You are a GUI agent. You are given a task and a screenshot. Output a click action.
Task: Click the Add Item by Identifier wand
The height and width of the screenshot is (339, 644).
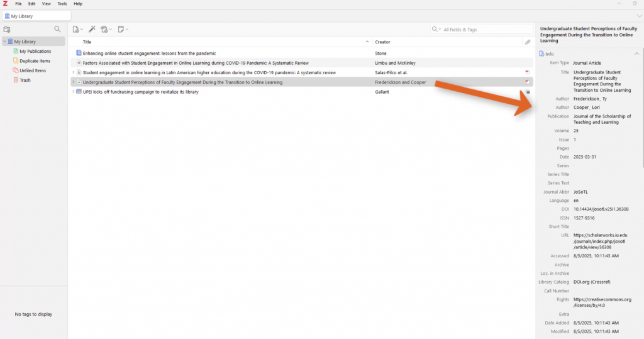click(92, 30)
